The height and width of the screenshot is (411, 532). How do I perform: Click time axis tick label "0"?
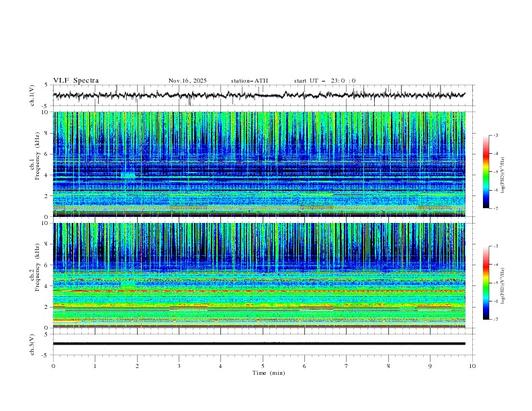pyautogui.click(x=53, y=366)
